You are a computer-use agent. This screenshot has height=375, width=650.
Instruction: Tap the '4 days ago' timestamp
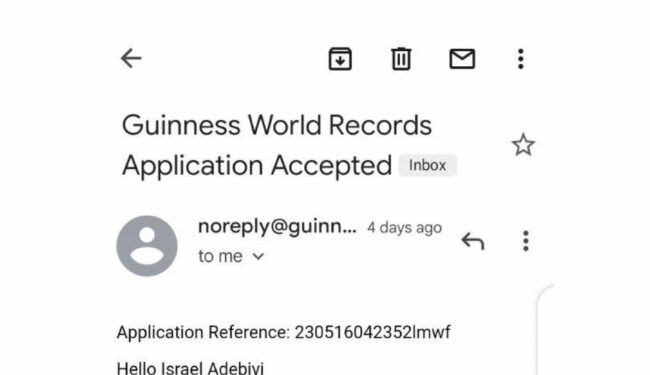[404, 227]
